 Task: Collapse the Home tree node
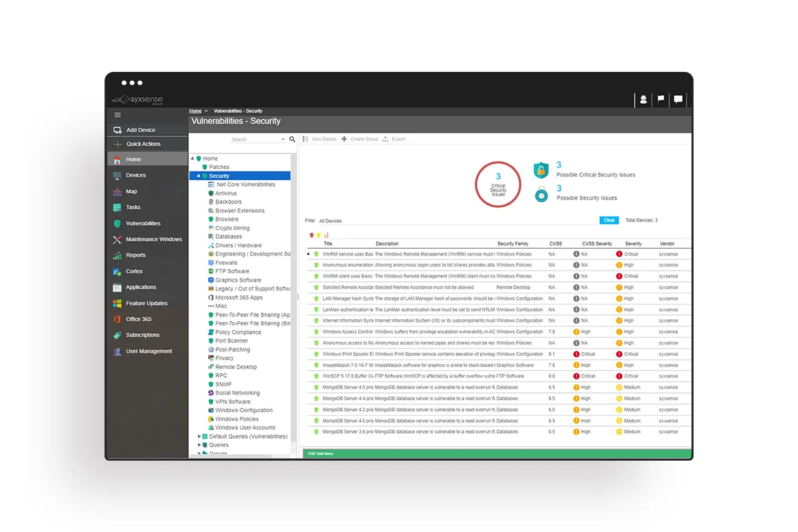point(192,158)
